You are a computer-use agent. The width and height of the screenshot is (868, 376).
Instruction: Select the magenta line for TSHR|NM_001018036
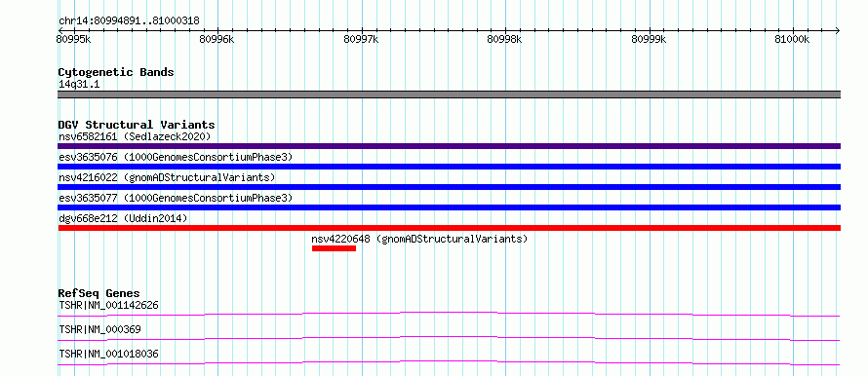[449, 362]
